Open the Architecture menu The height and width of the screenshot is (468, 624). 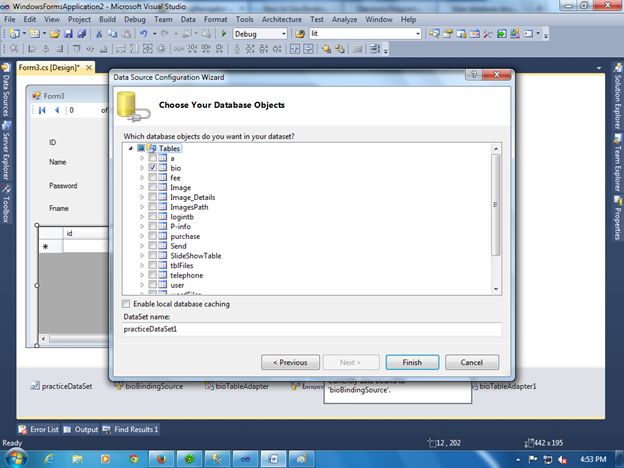coord(281,19)
